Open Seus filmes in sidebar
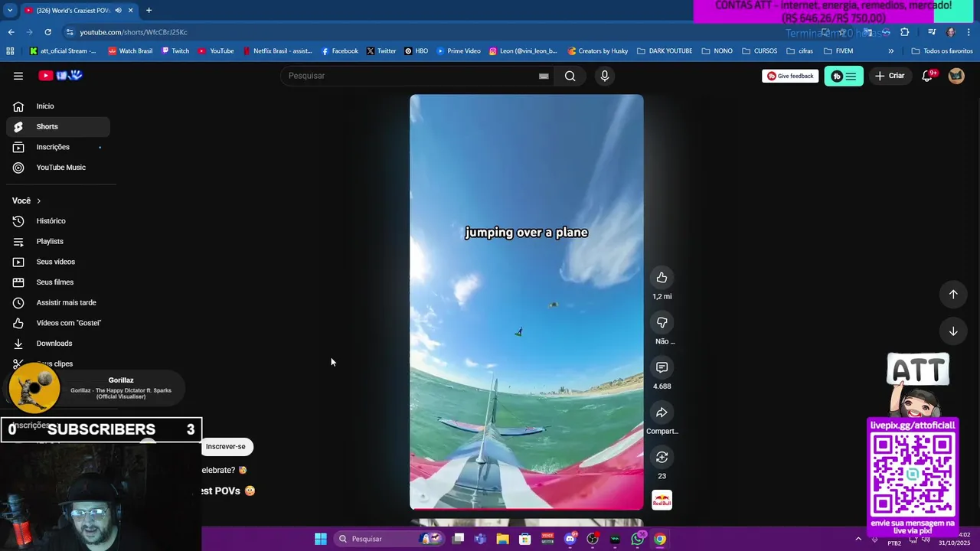Screen dimensions: 980x551 click(58, 282)
